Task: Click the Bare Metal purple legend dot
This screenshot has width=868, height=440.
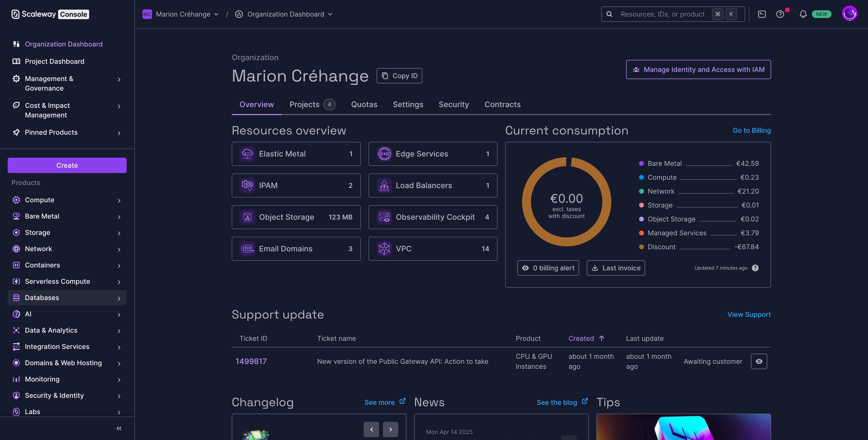Action: (x=641, y=164)
